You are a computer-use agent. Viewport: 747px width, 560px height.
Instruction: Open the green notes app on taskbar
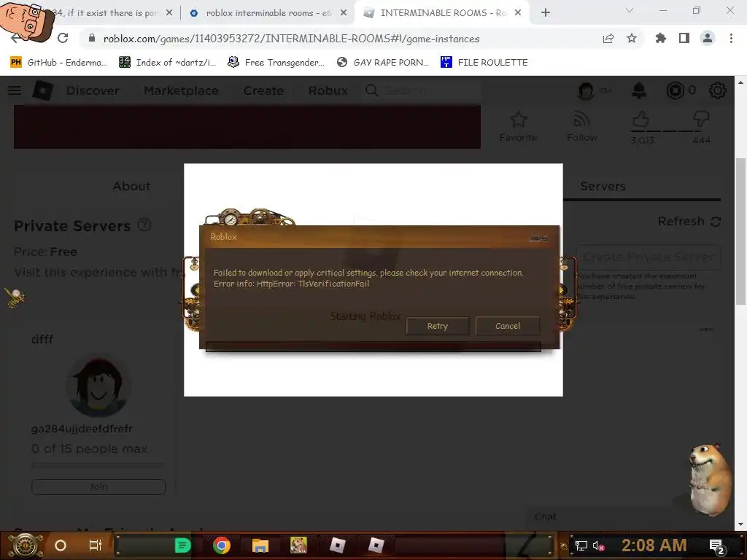(x=182, y=545)
